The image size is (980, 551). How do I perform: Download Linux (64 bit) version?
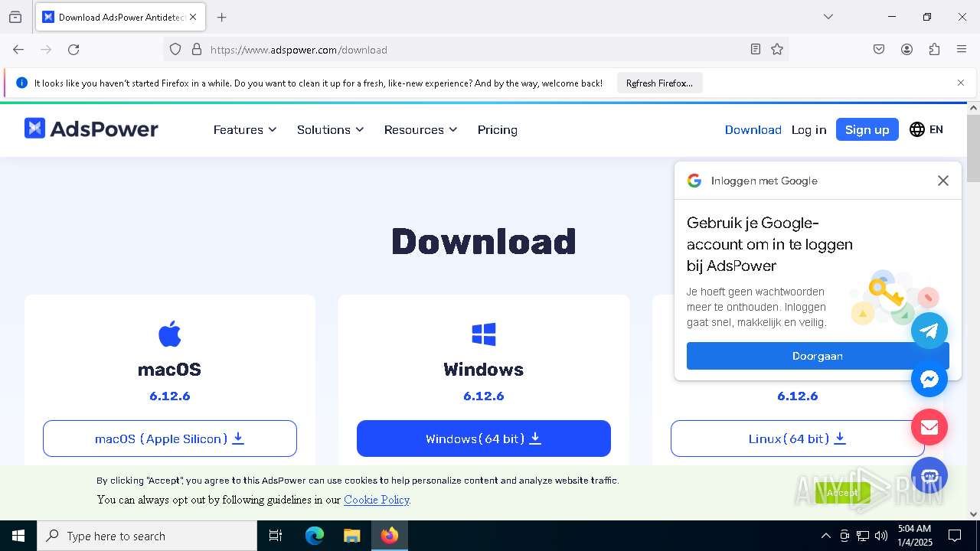(797, 439)
